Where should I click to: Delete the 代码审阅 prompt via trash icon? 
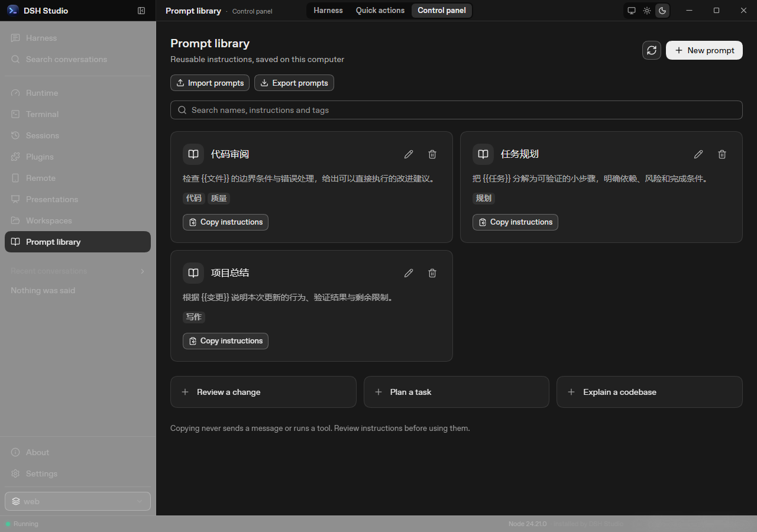coord(432,154)
